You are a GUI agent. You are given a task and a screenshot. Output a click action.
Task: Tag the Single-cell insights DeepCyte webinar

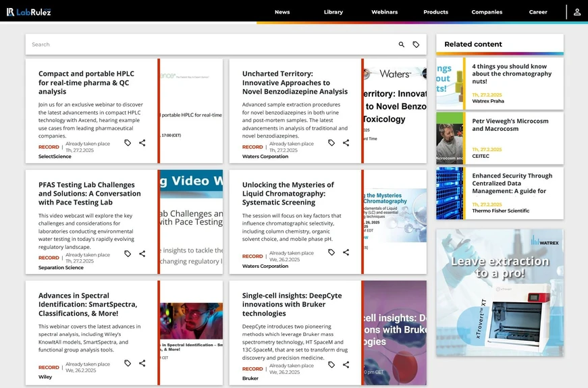(331, 365)
